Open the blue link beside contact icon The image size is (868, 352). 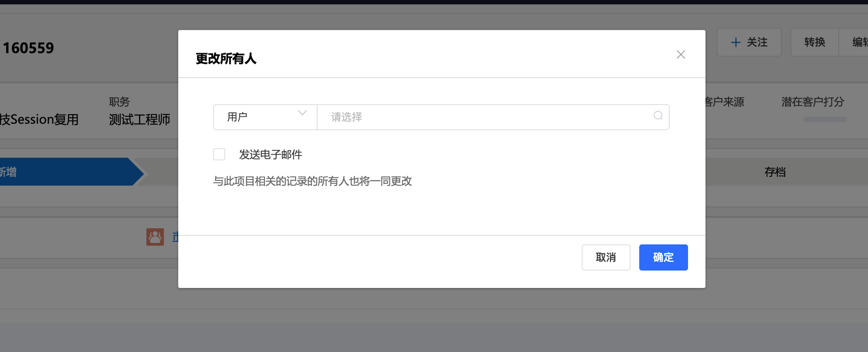[175, 237]
